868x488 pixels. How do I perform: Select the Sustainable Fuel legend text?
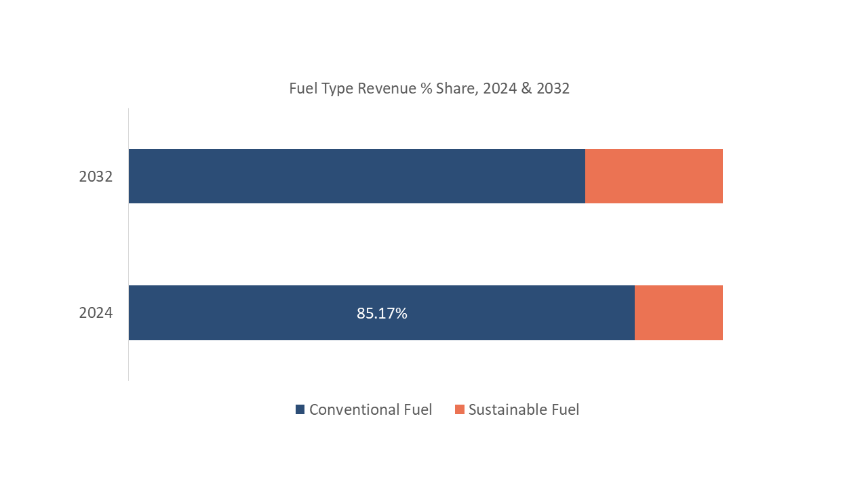(x=524, y=409)
